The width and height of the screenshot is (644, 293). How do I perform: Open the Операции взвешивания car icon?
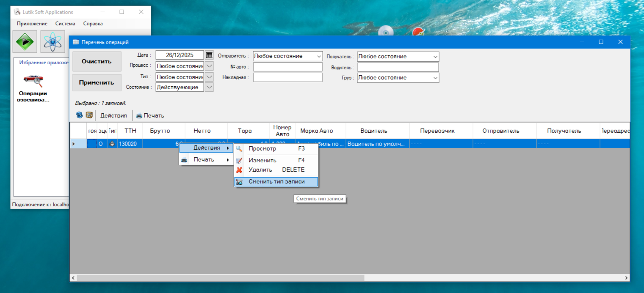(33, 79)
